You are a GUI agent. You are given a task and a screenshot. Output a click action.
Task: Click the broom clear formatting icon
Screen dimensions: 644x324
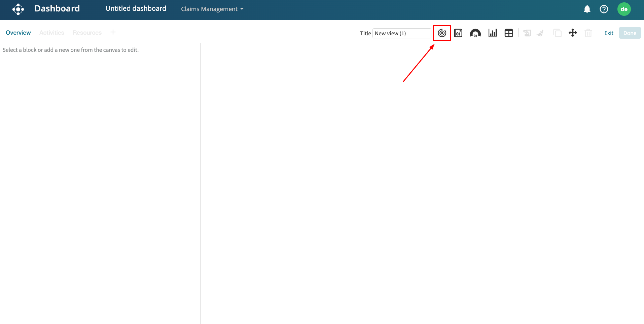pyautogui.click(x=540, y=33)
